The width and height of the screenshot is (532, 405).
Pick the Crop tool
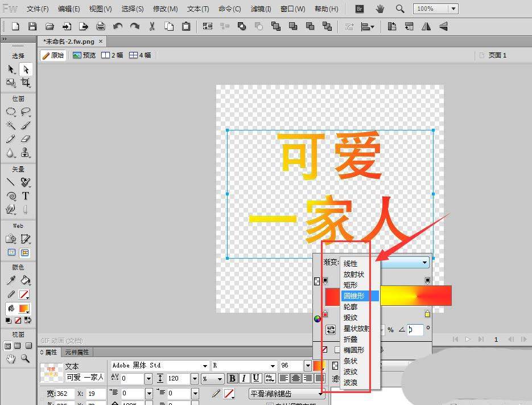coord(26,83)
